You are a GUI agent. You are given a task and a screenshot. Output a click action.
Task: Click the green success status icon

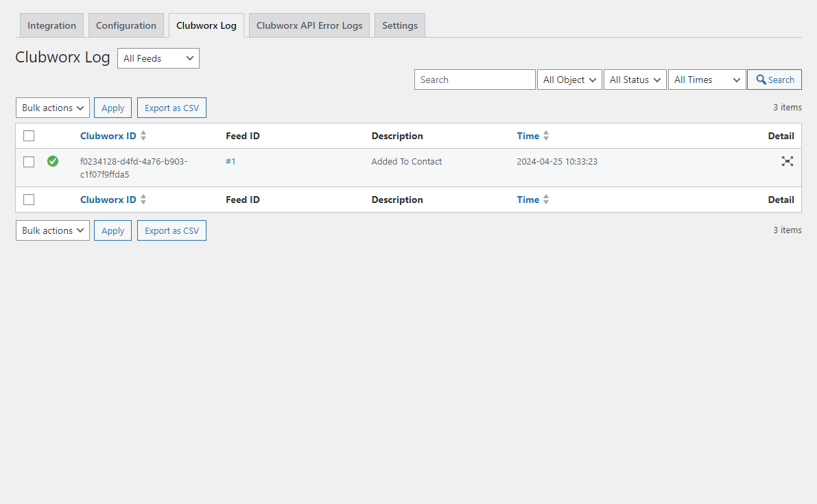coord(53,161)
